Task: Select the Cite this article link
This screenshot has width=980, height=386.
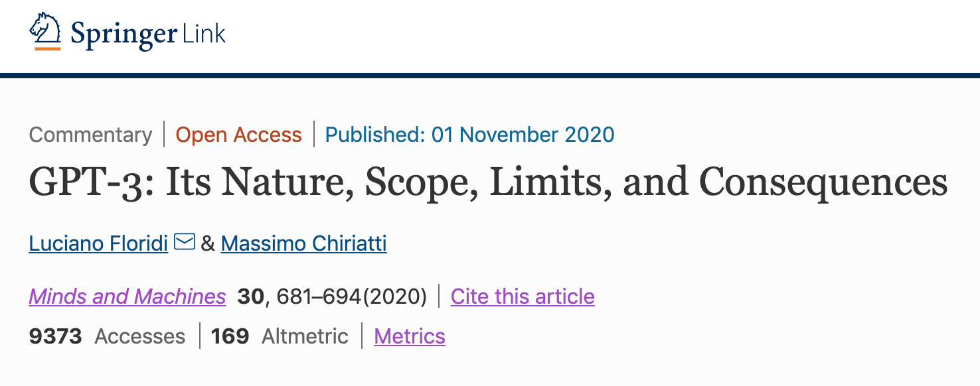Action: click(523, 296)
